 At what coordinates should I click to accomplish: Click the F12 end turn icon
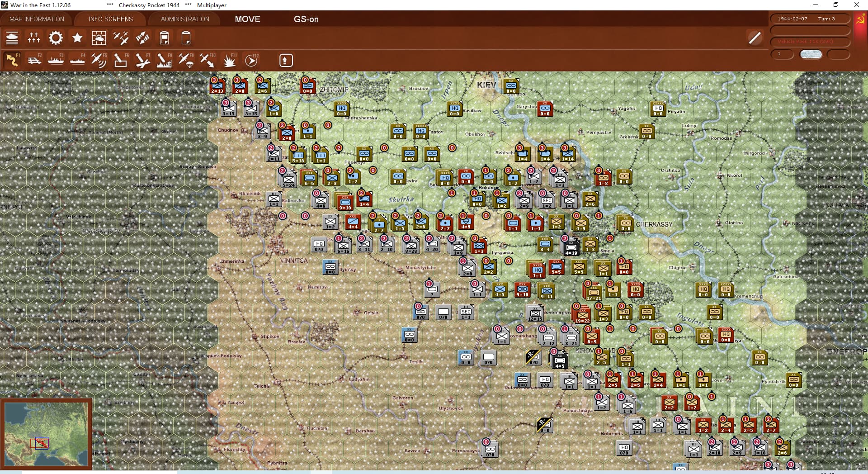[251, 60]
